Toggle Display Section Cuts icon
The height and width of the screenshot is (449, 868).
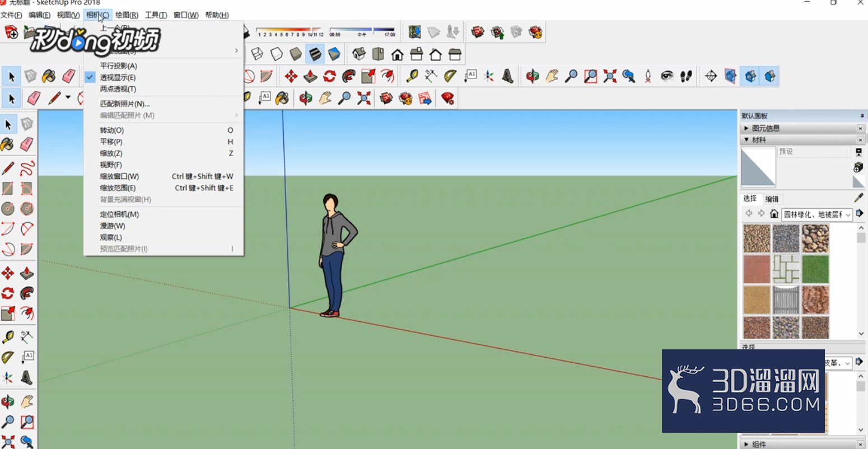pyautogui.click(x=750, y=76)
